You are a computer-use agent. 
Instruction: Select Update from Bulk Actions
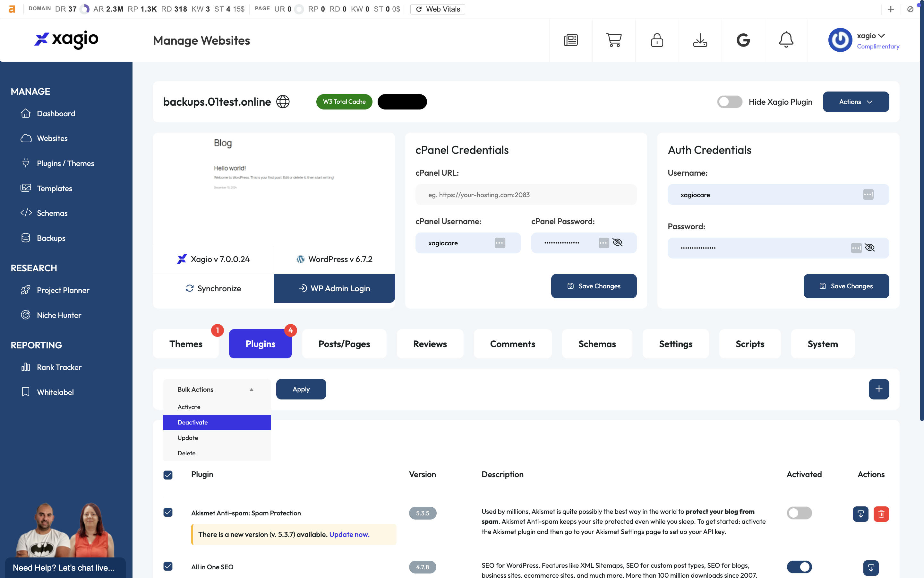tap(217, 438)
